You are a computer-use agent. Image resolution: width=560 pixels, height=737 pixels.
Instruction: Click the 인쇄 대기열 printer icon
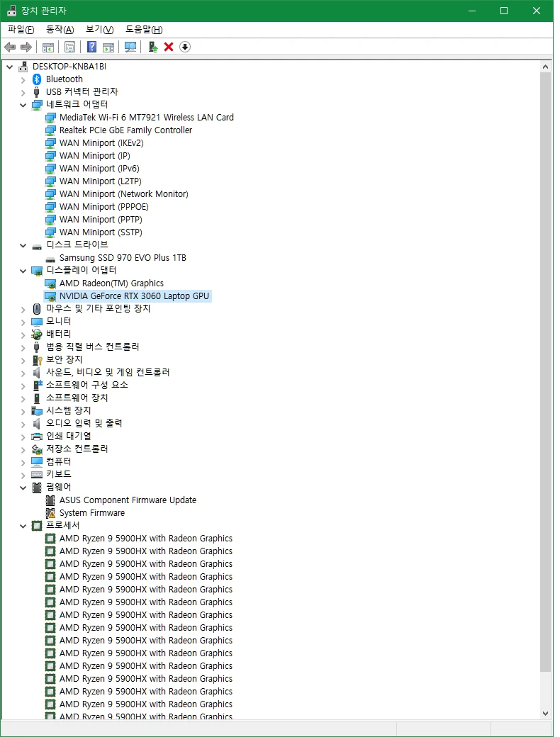click(x=37, y=437)
